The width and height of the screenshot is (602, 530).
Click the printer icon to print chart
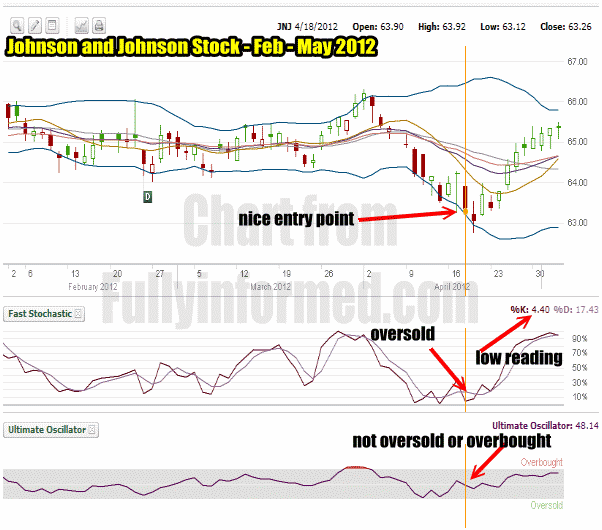99,26
